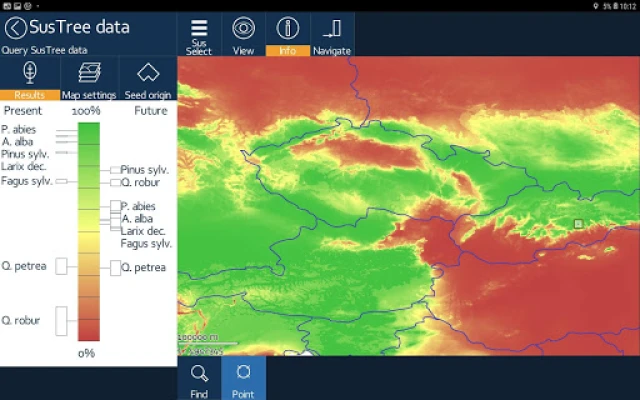The image size is (640, 400).
Task: Switch to the Results tab
Action: [30, 79]
